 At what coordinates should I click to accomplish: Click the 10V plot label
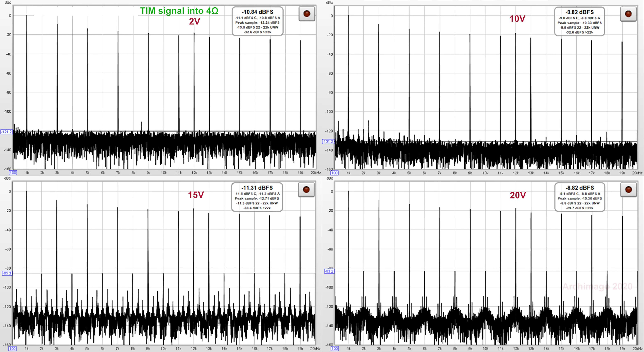[517, 19]
